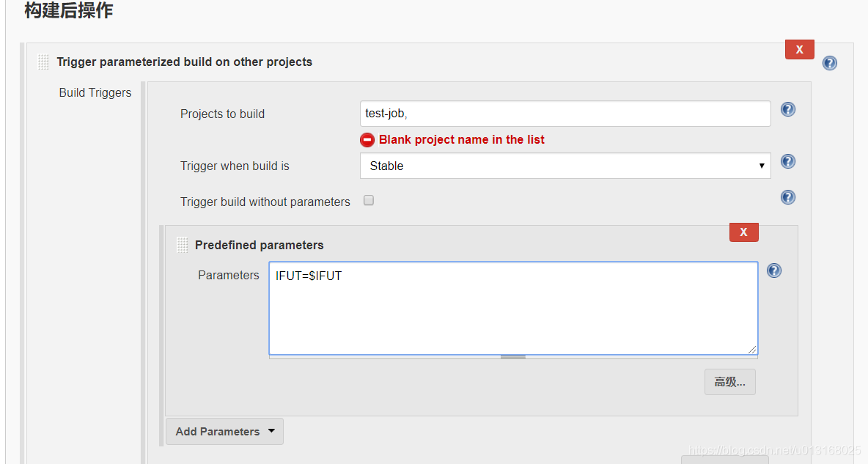Open help for Trigger parameterized build section
This screenshot has width=868, height=464.
tap(830, 63)
